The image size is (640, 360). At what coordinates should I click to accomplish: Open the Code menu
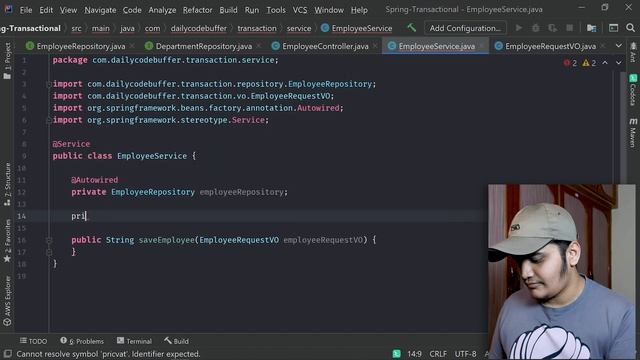tap(132, 10)
